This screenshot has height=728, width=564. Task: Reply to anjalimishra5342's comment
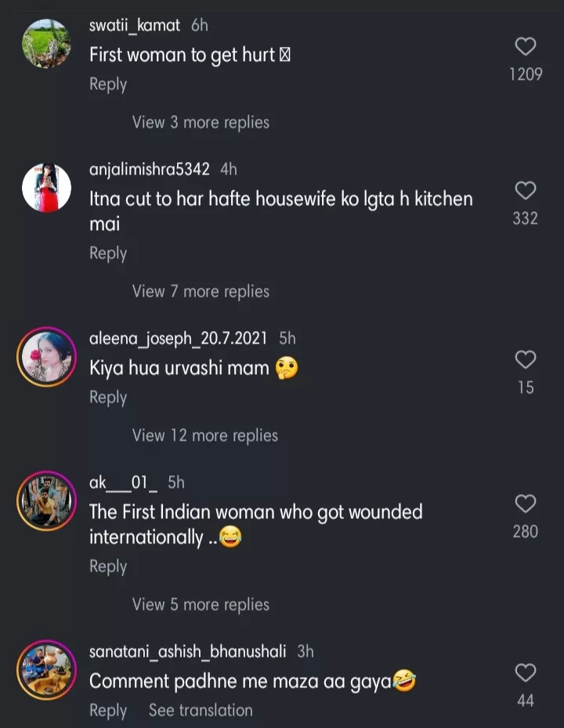point(108,254)
